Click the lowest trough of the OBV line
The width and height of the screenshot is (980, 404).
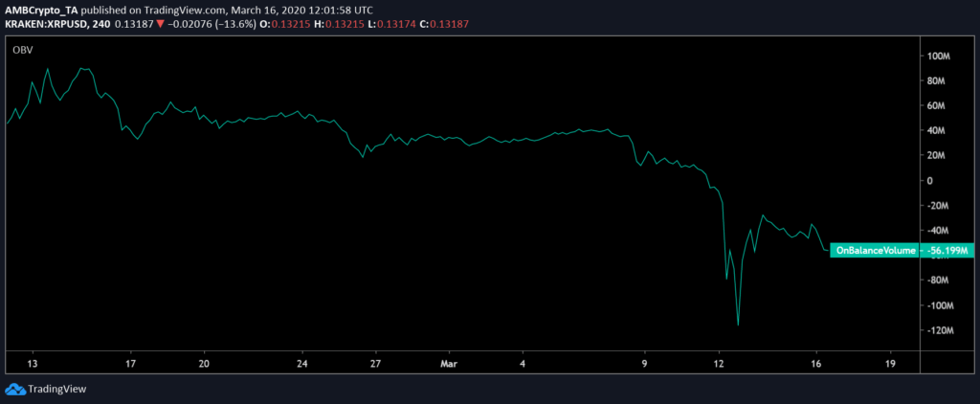click(x=738, y=325)
